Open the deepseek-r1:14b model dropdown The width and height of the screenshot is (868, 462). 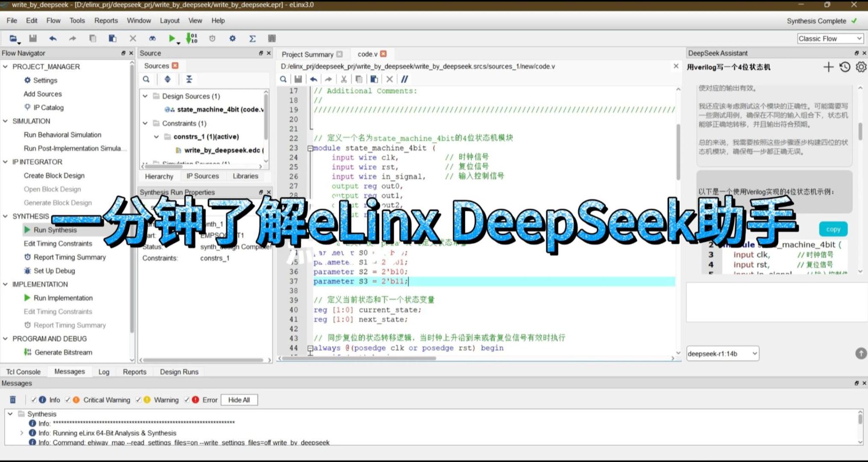pyautogui.click(x=723, y=353)
